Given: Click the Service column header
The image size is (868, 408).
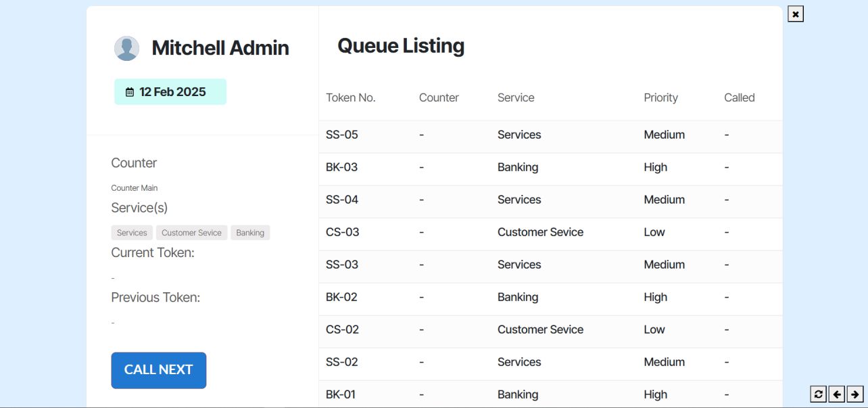Looking at the screenshot, I should point(516,97).
